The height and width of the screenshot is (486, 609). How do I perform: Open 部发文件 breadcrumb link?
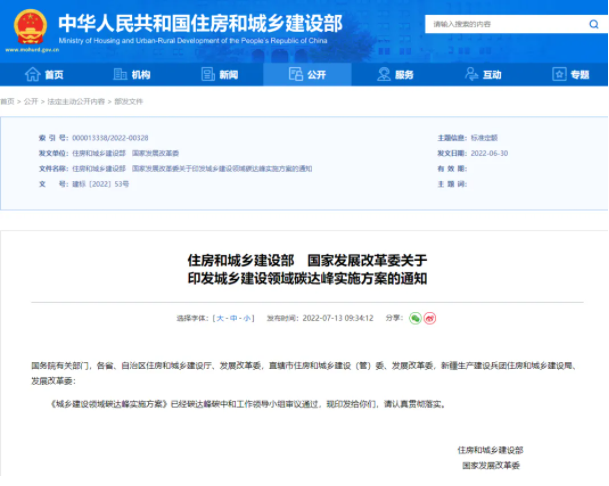(129, 101)
